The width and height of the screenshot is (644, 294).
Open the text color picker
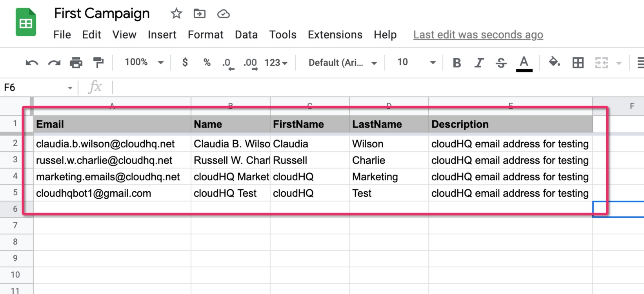click(x=524, y=64)
